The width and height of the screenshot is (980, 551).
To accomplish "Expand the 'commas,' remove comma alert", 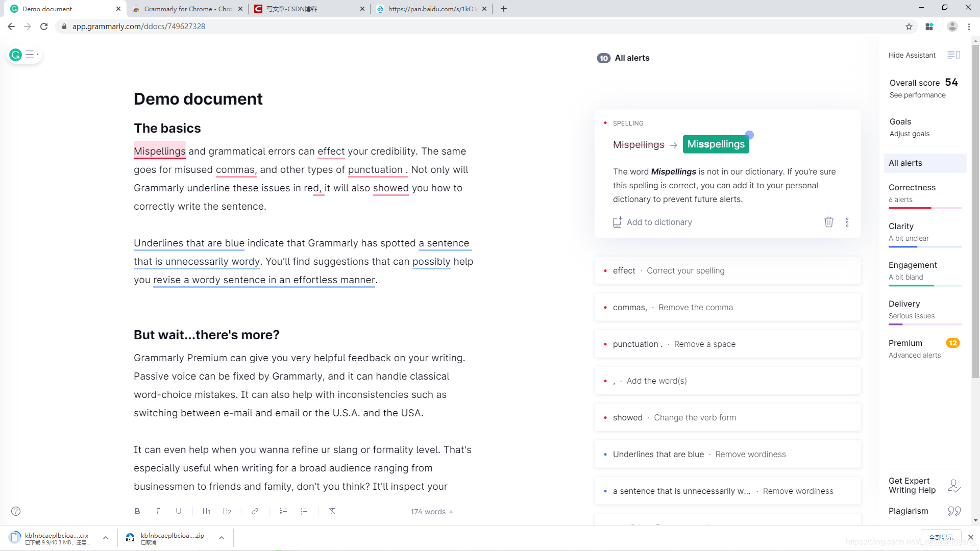I will point(728,307).
